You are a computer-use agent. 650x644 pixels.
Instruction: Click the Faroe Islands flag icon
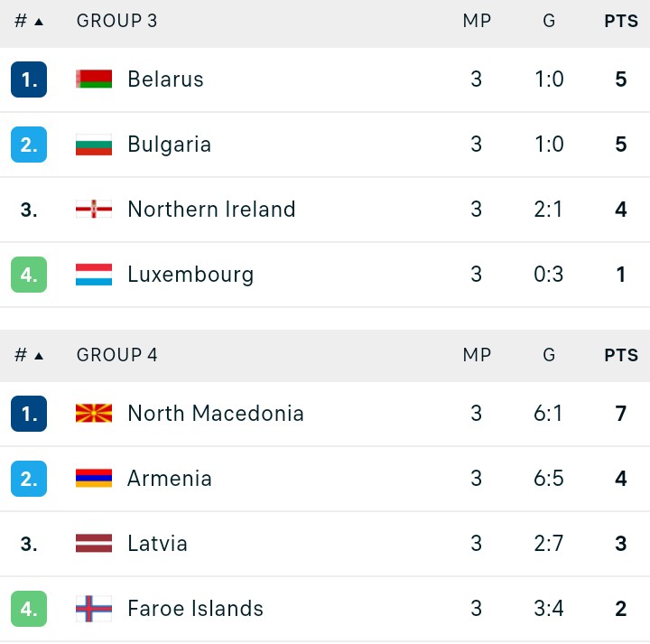tap(94, 609)
